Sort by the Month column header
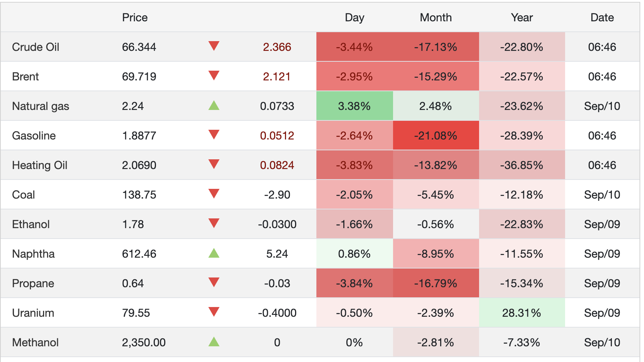The image size is (644, 362). pyautogui.click(x=436, y=18)
